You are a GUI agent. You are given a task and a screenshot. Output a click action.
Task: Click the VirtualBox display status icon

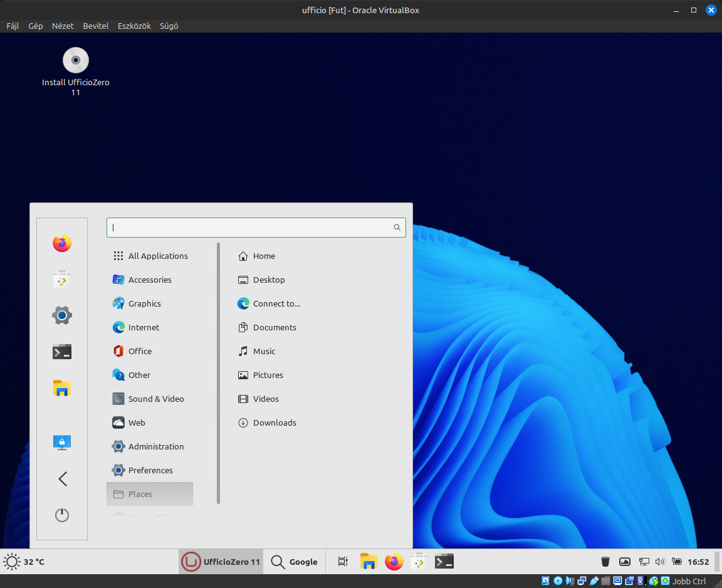(x=617, y=581)
